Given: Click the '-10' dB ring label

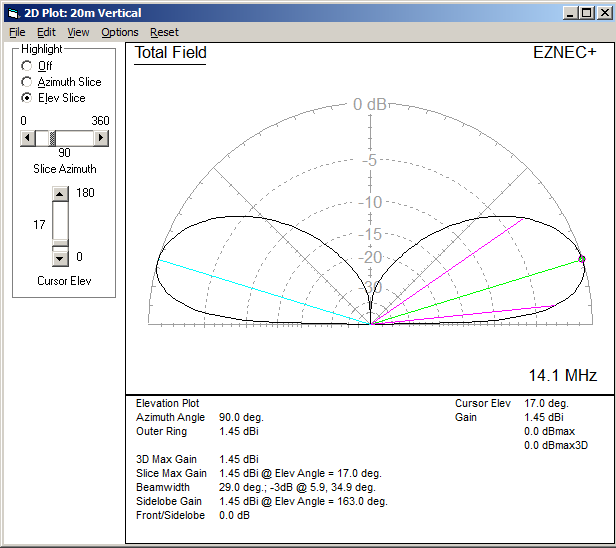Looking at the screenshot, I should pyautogui.click(x=370, y=203).
